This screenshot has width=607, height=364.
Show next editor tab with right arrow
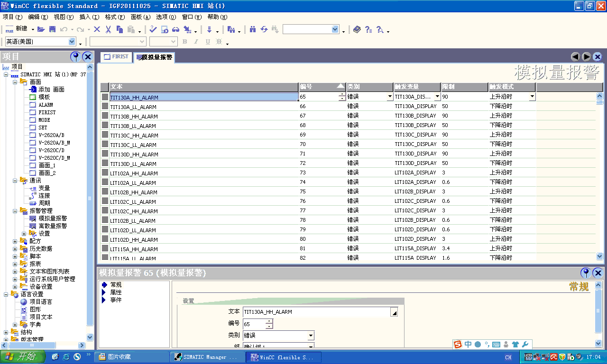586,57
